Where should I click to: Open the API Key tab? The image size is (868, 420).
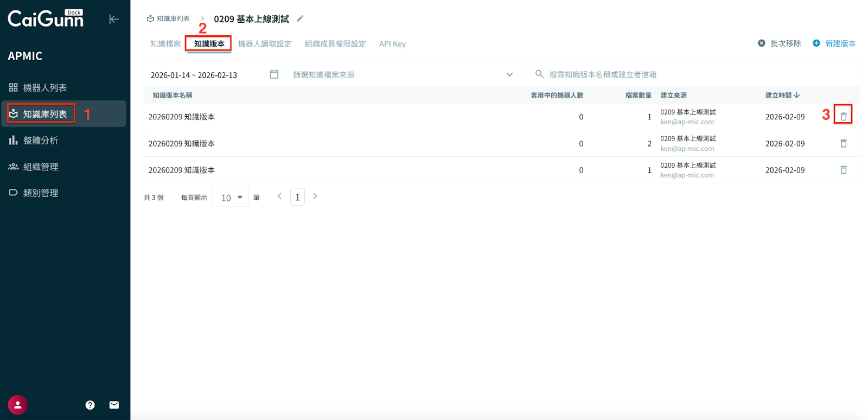392,44
